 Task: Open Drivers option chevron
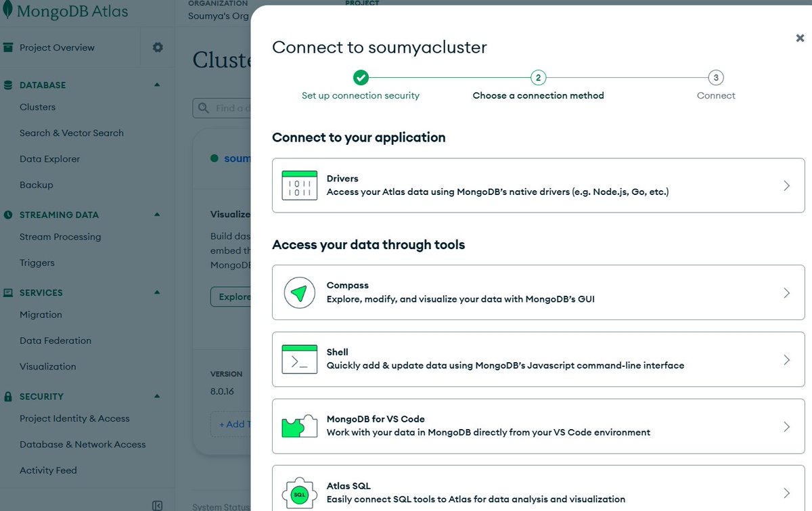pos(786,185)
